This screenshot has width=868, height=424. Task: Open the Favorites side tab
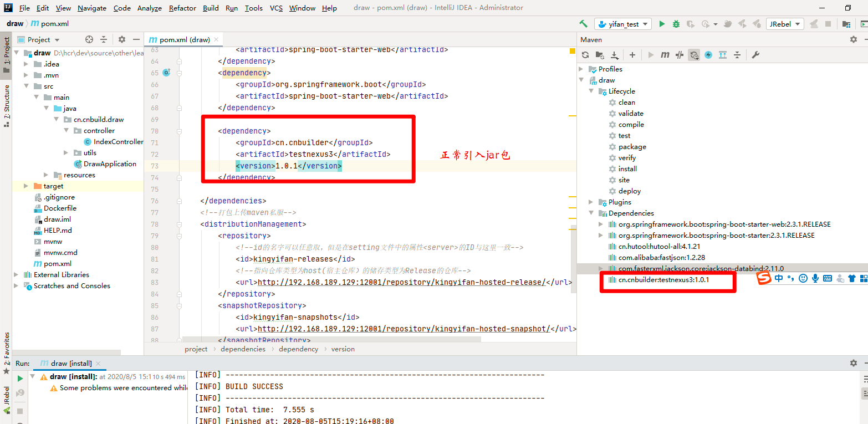click(x=7, y=353)
